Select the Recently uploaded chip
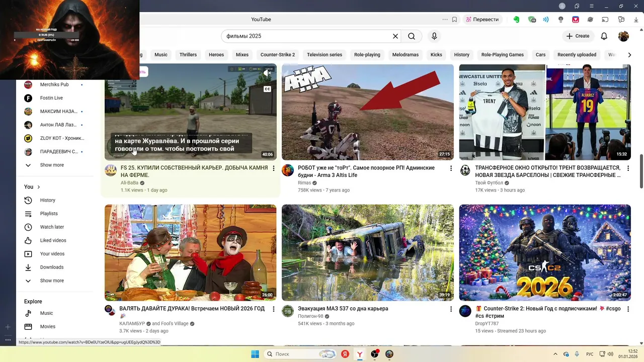The height and width of the screenshot is (362, 644). point(577,55)
